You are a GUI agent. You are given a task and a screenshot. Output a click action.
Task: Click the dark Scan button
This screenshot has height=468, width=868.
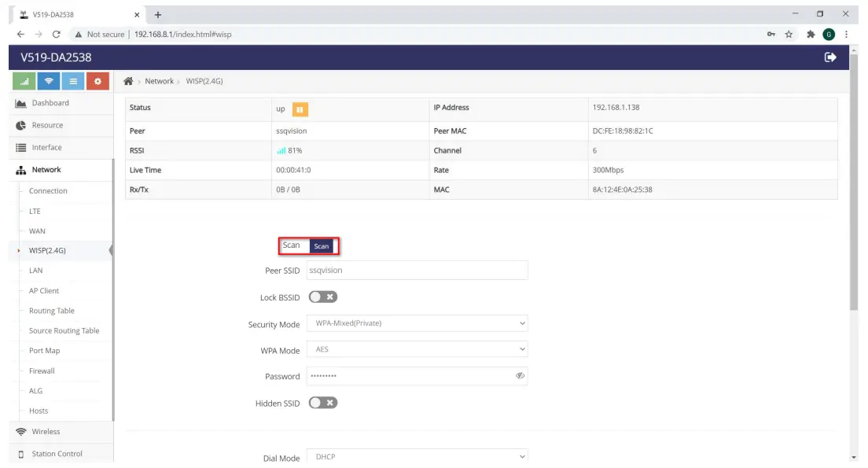click(321, 246)
